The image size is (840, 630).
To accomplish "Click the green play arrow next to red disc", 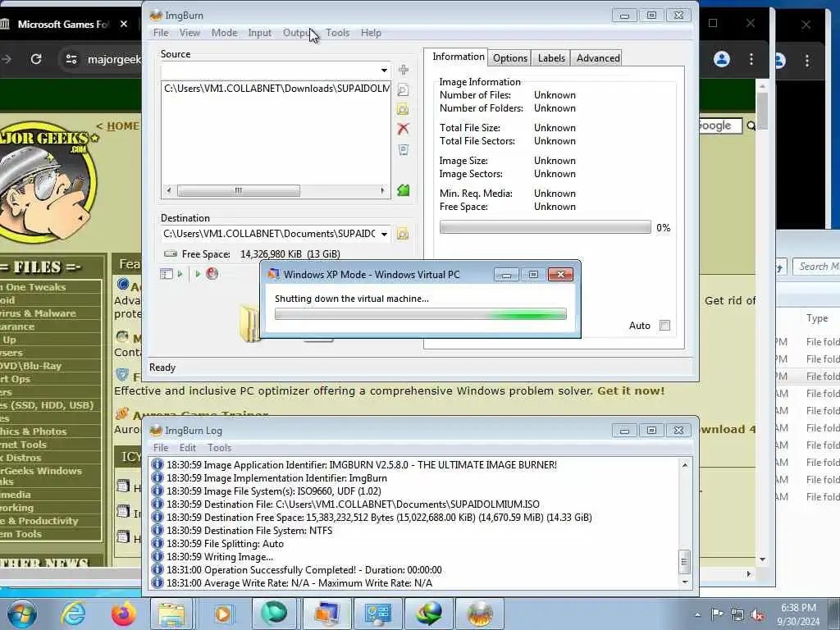I will point(198,274).
